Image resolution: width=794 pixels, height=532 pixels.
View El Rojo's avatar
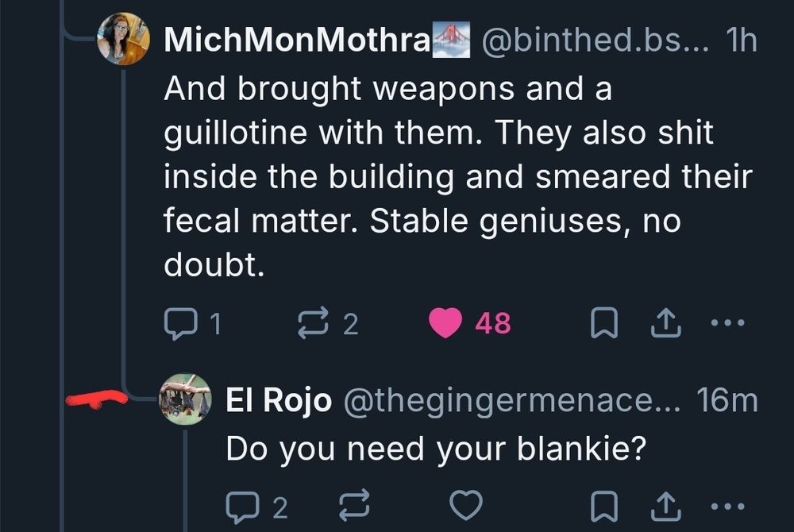pyautogui.click(x=186, y=399)
